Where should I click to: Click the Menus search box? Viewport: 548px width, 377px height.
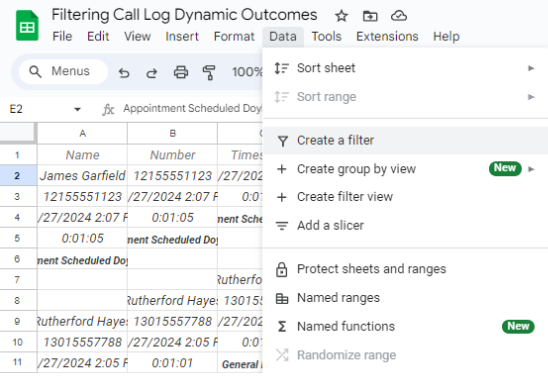pyautogui.click(x=63, y=71)
